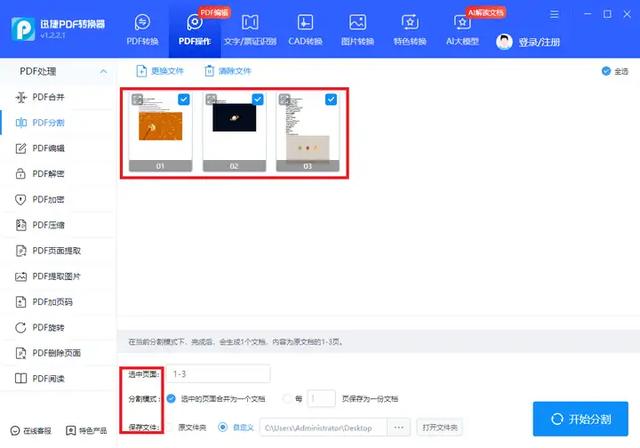Click the ellipsis browse folder button
This screenshot has height=448, width=640.
[399, 428]
